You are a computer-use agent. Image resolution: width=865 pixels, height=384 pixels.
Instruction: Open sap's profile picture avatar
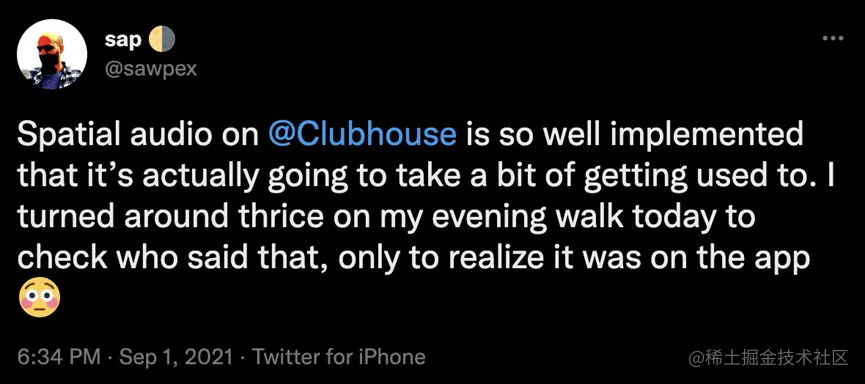pos(52,53)
